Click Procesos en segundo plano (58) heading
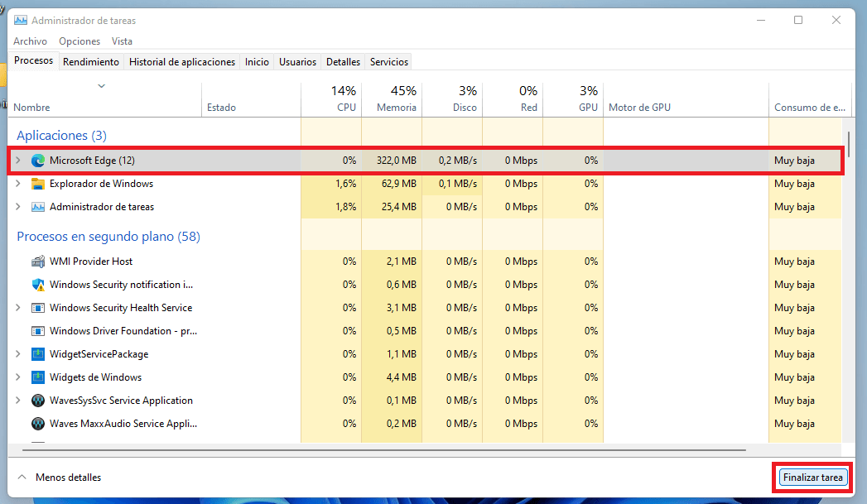The width and height of the screenshot is (867, 504). click(108, 237)
